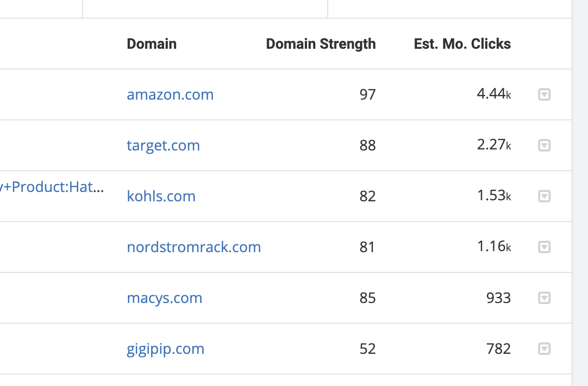Screen dimensions: 588x386
Task: Follow the target.com domain link
Action: (163, 145)
